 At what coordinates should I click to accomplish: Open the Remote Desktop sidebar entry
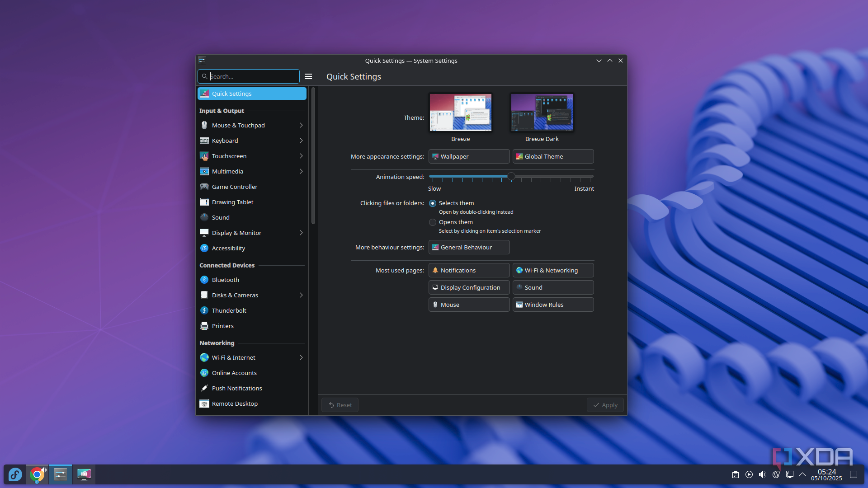coord(235,404)
